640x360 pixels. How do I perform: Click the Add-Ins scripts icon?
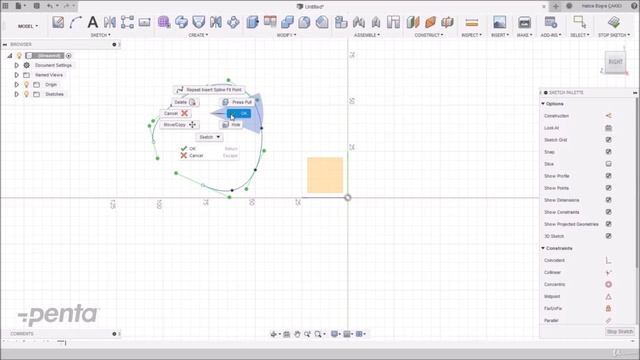(x=551, y=22)
